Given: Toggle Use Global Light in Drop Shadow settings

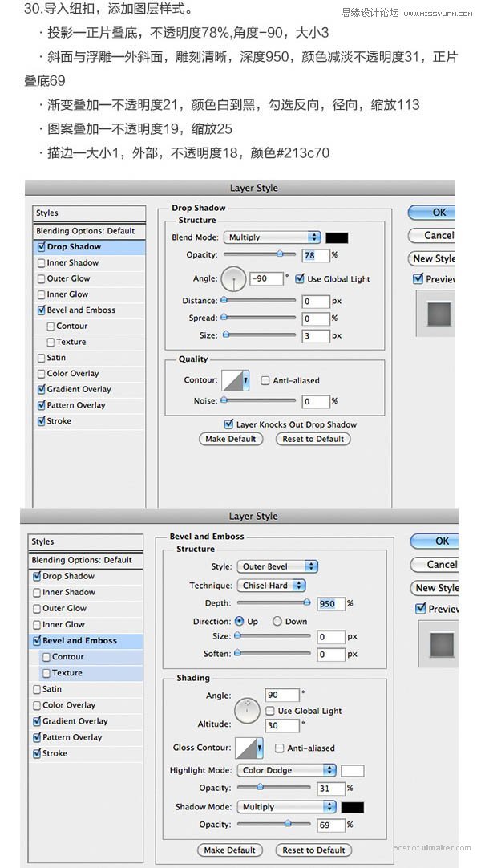Looking at the screenshot, I should pos(300,279).
